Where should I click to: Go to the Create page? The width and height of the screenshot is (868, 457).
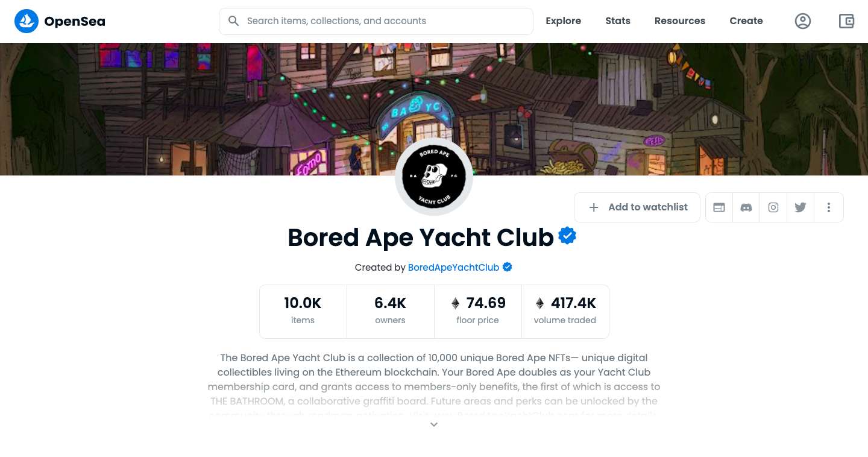coord(746,21)
